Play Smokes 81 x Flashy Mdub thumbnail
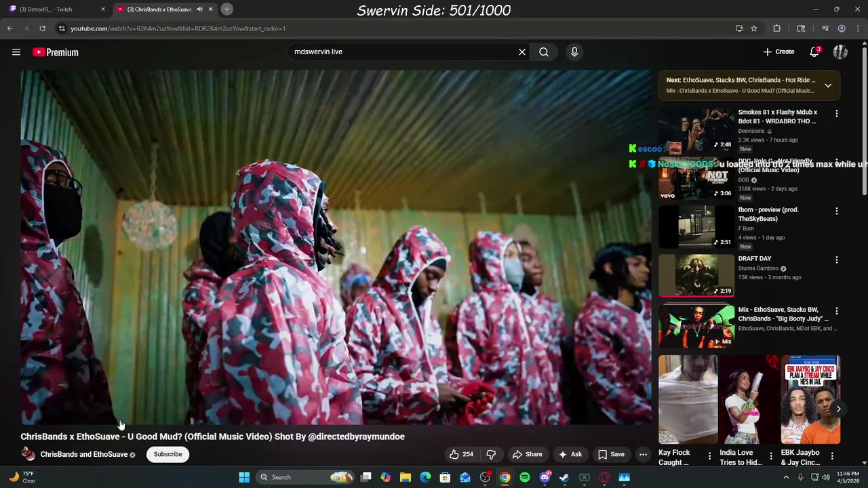The width and height of the screenshot is (868, 488). tap(696, 129)
